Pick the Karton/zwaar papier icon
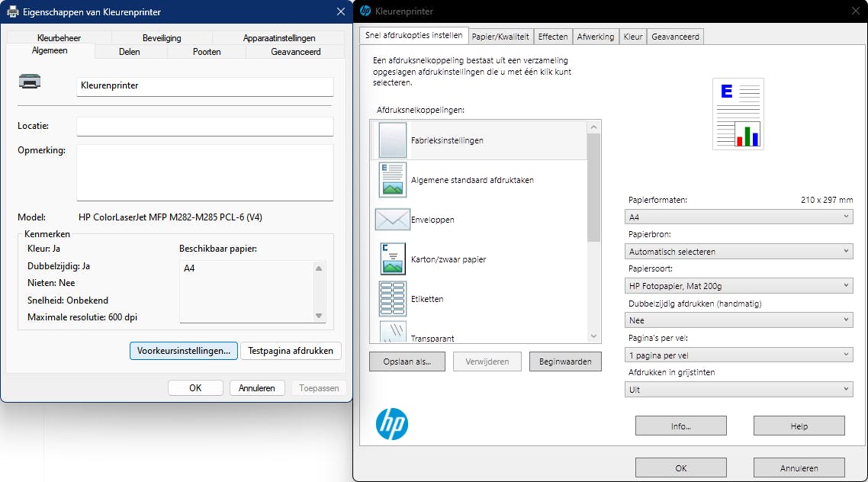 [x=393, y=259]
